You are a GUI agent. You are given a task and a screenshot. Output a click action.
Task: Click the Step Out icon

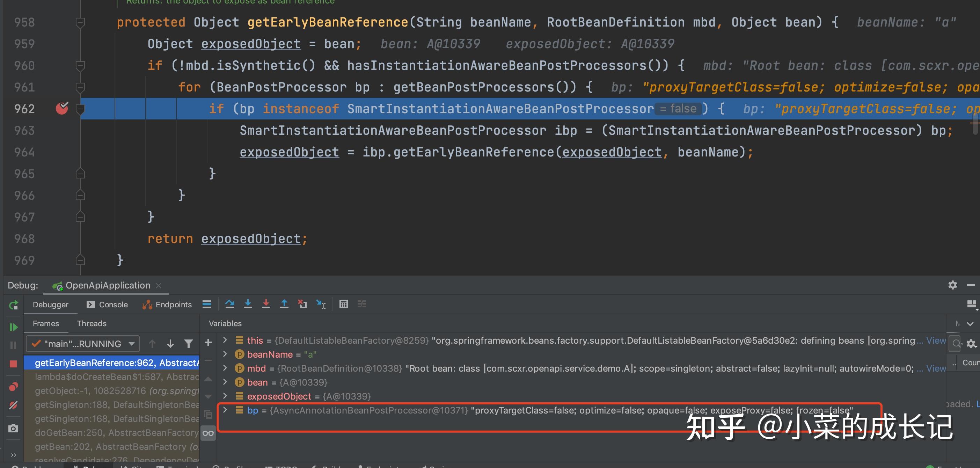(x=284, y=304)
